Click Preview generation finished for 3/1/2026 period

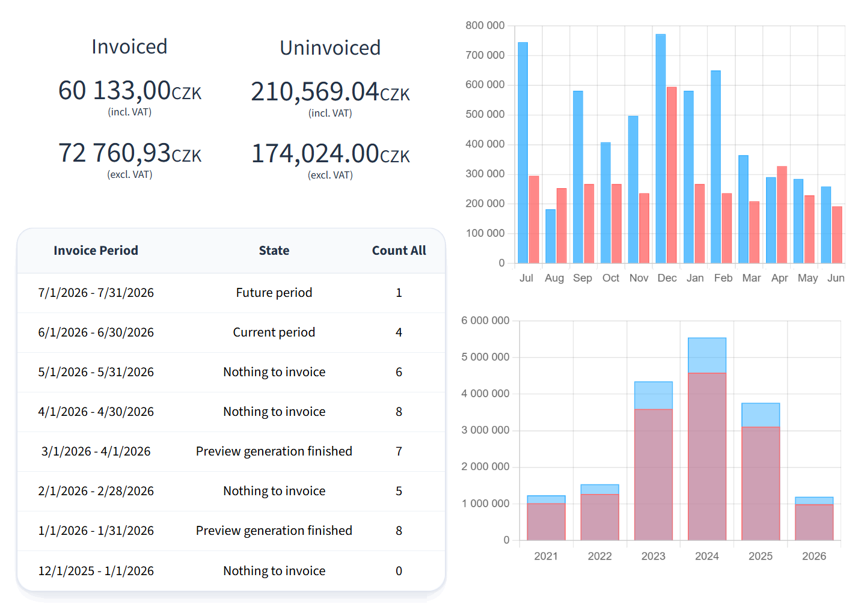pos(274,451)
